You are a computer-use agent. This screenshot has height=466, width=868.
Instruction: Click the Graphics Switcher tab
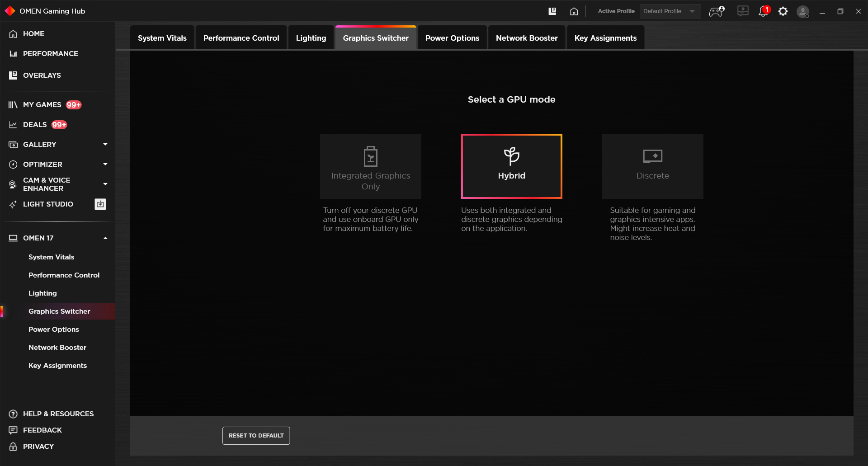376,38
